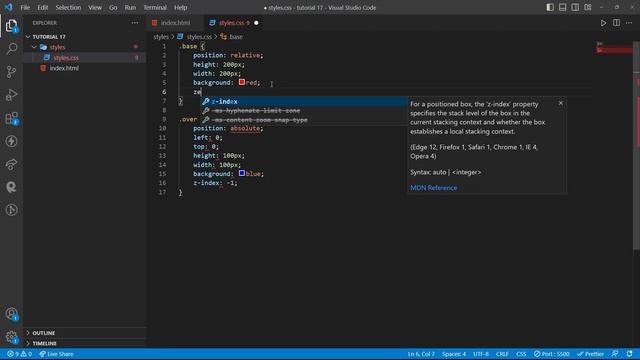Switch to the index.html tab
This screenshot has width=640, height=360.
point(175,23)
